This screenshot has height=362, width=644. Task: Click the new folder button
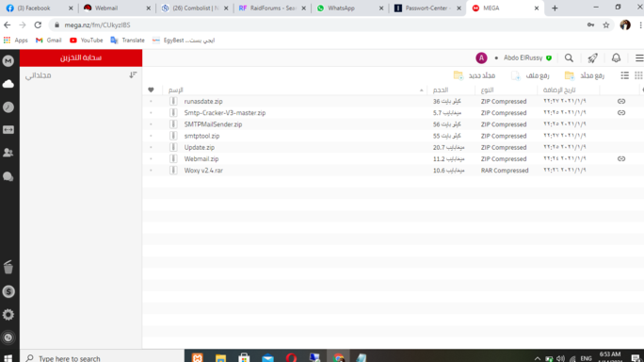[x=475, y=75]
